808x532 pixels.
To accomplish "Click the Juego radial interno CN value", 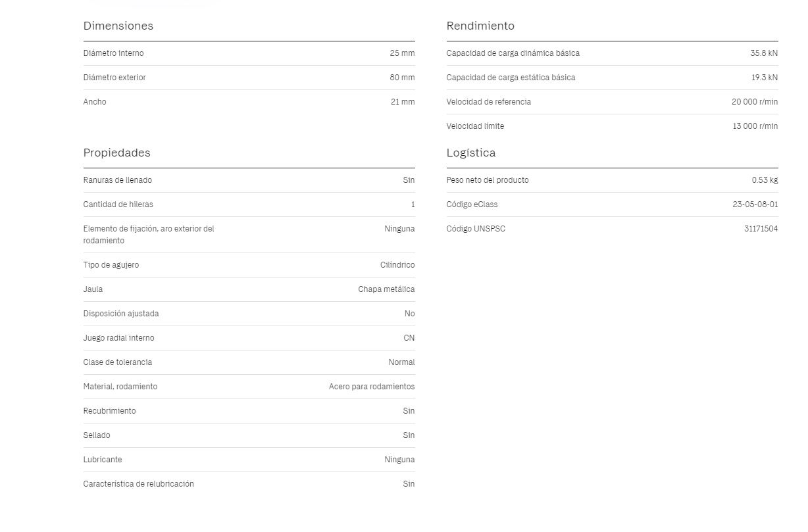I will [x=409, y=338].
